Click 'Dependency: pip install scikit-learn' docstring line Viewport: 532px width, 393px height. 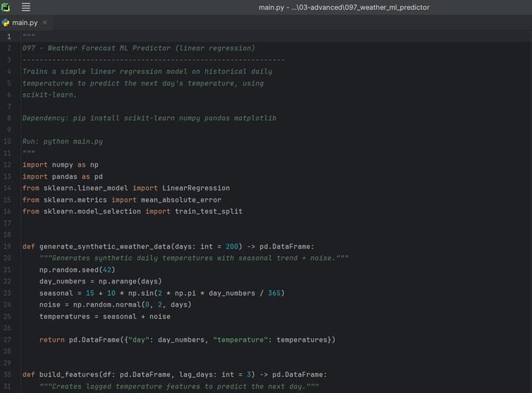(149, 118)
